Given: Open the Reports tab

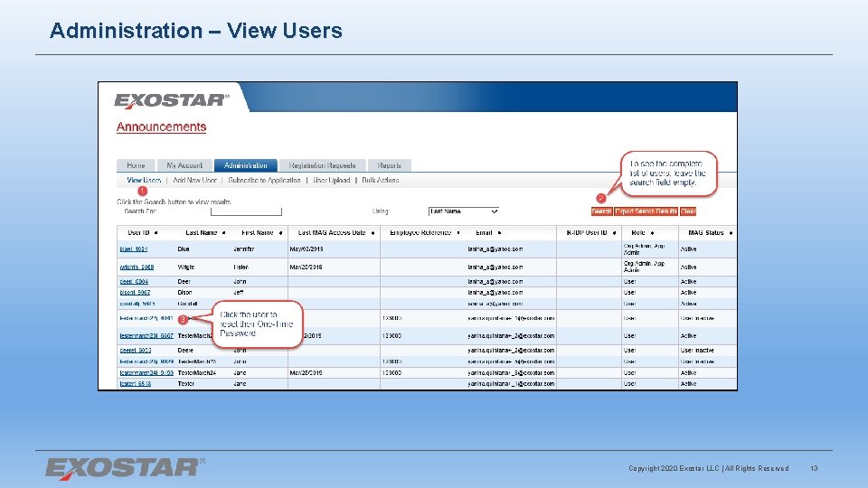Looking at the screenshot, I should 389,165.
